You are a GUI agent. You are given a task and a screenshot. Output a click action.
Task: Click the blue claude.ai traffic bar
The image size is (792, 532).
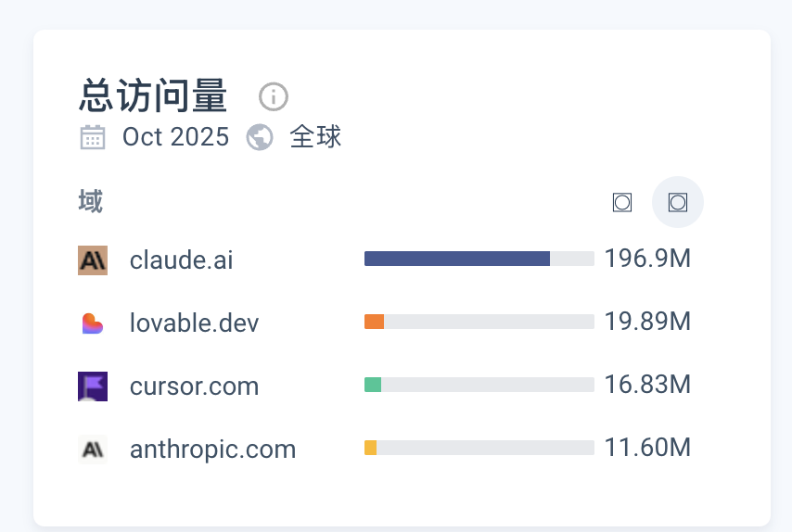click(456, 259)
